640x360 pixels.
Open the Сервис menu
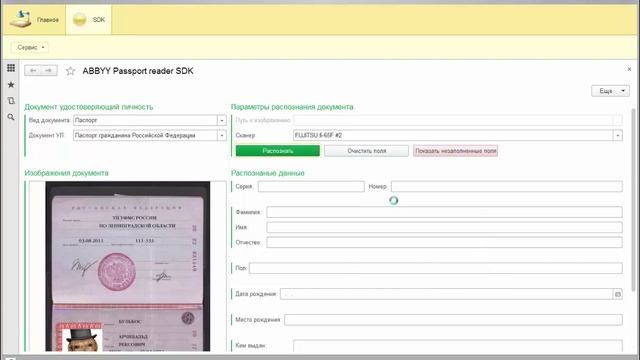pyautogui.click(x=30, y=47)
